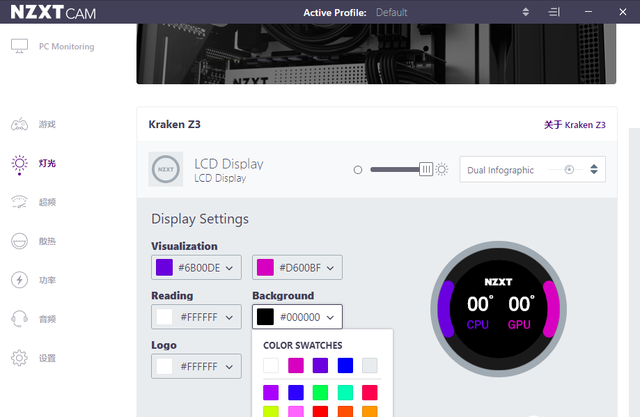Minimize the NZXT CAM window
Screen dimensions: 640x417
(588, 12)
